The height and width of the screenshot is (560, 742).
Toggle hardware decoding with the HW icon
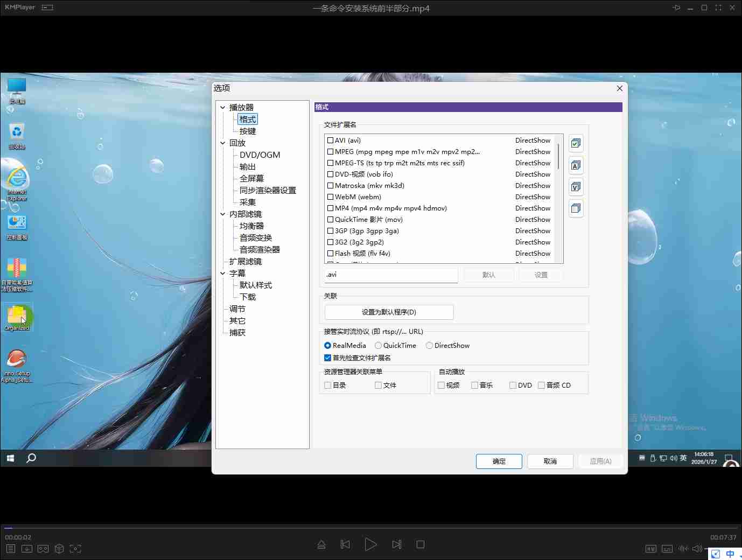[650, 548]
